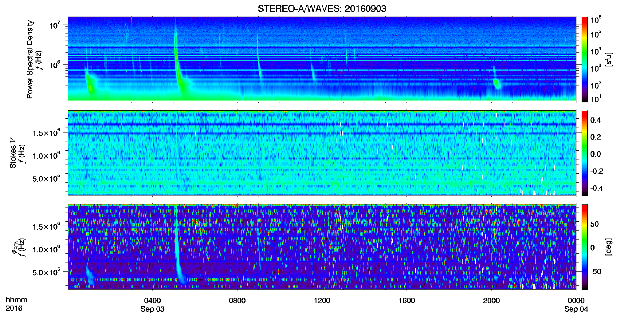Select the [deg] unit label
Screen dimensions: 644x332
coord(609,247)
